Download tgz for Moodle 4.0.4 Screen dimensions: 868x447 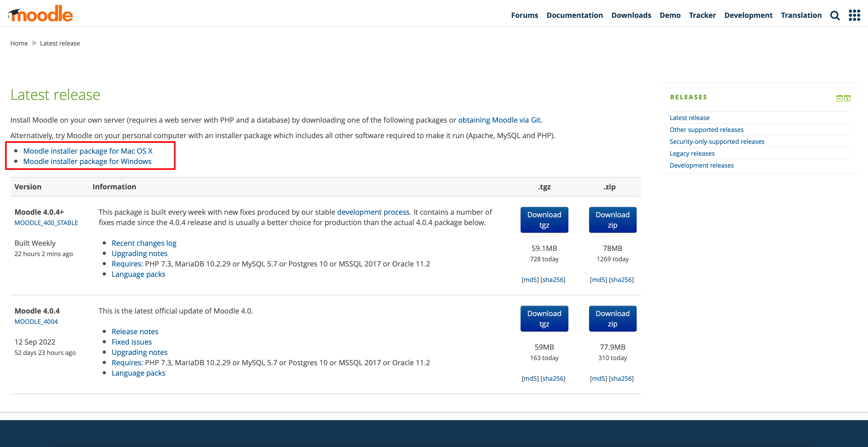point(544,318)
